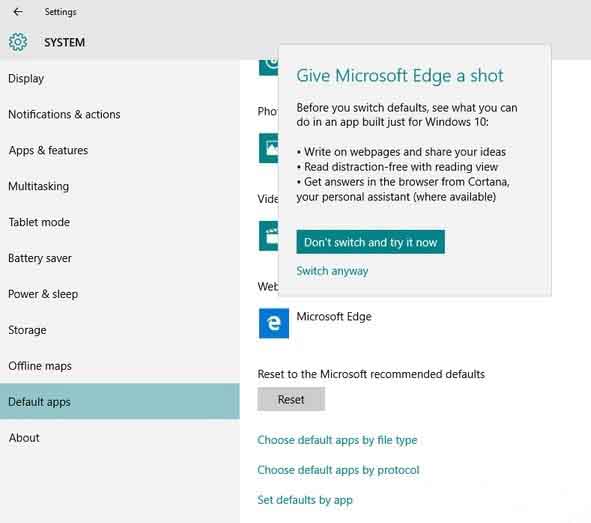Open Tablet mode settings
Image resolution: width=591 pixels, height=523 pixels.
tap(119, 222)
